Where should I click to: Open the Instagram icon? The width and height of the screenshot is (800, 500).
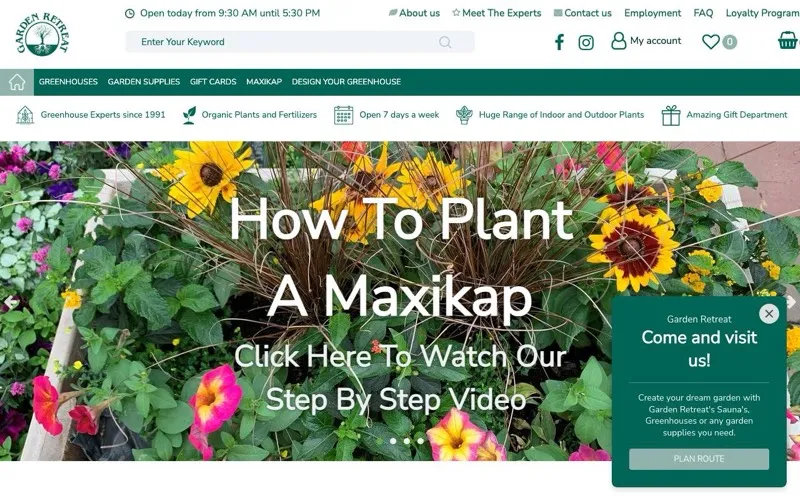point(586,42)
